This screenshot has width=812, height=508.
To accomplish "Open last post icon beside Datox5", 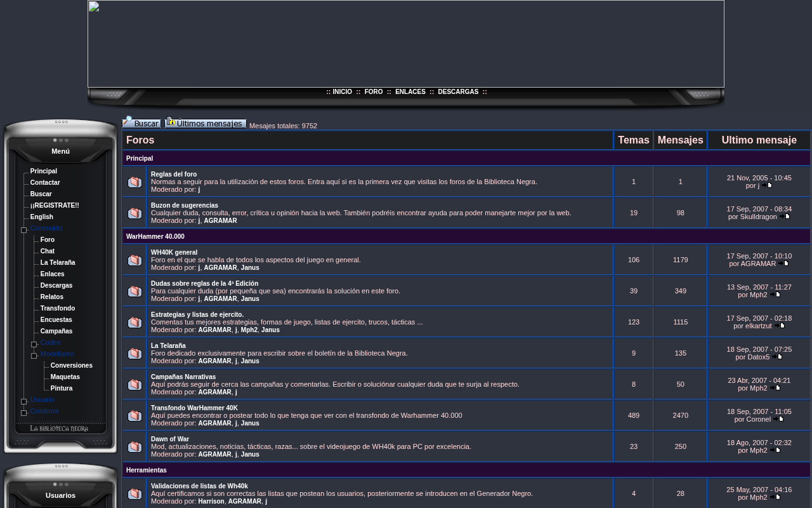I will click(777, 357).
